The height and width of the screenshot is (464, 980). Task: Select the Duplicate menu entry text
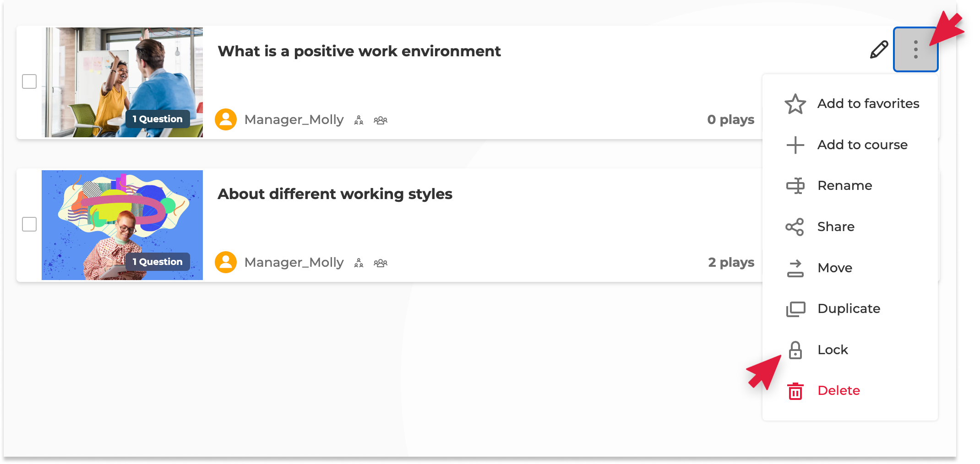[849, 309]
